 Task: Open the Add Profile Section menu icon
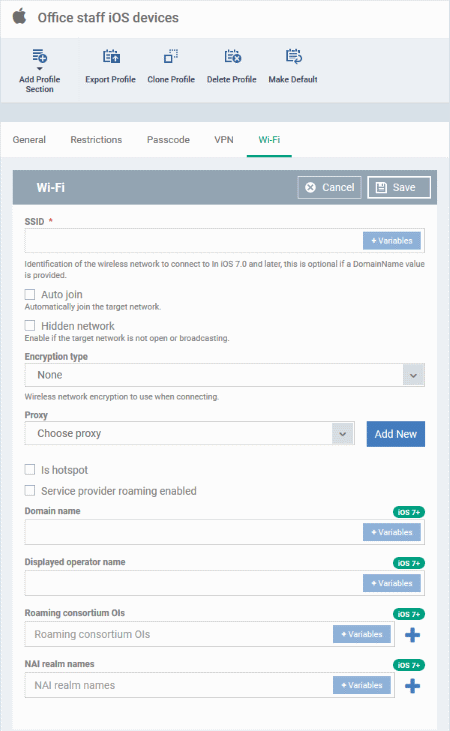click(40, 57)
